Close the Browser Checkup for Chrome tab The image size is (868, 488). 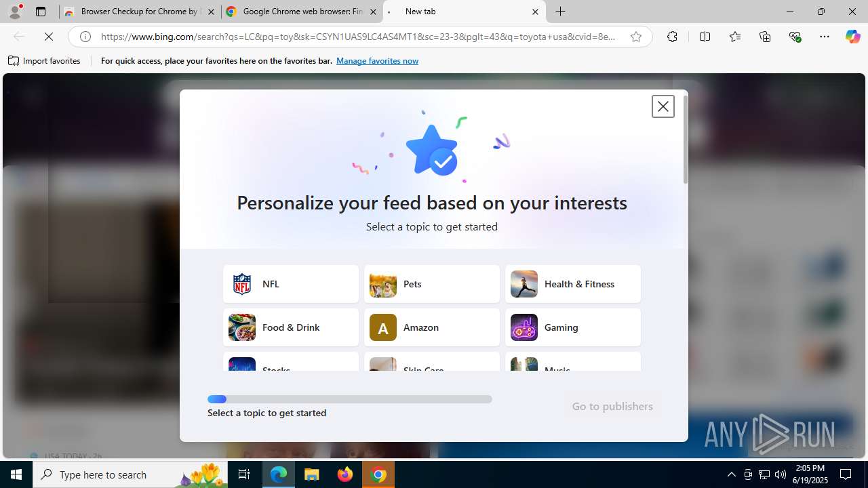pyautogui.click(x=211, y=12)
